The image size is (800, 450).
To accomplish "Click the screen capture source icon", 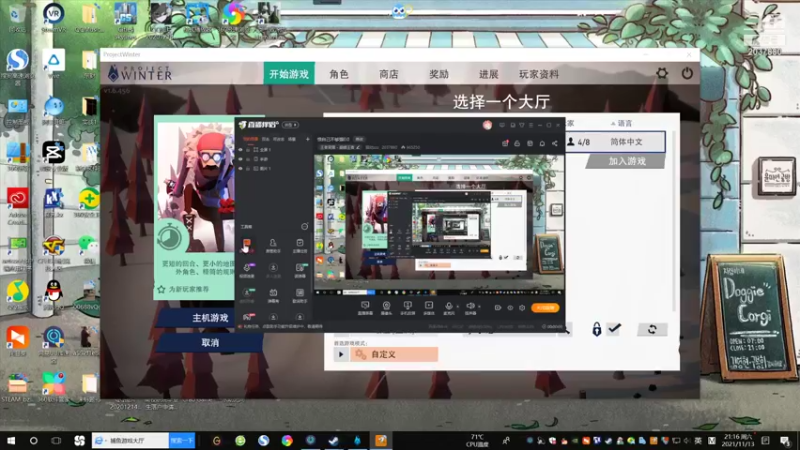I will [x=365, y=307].
